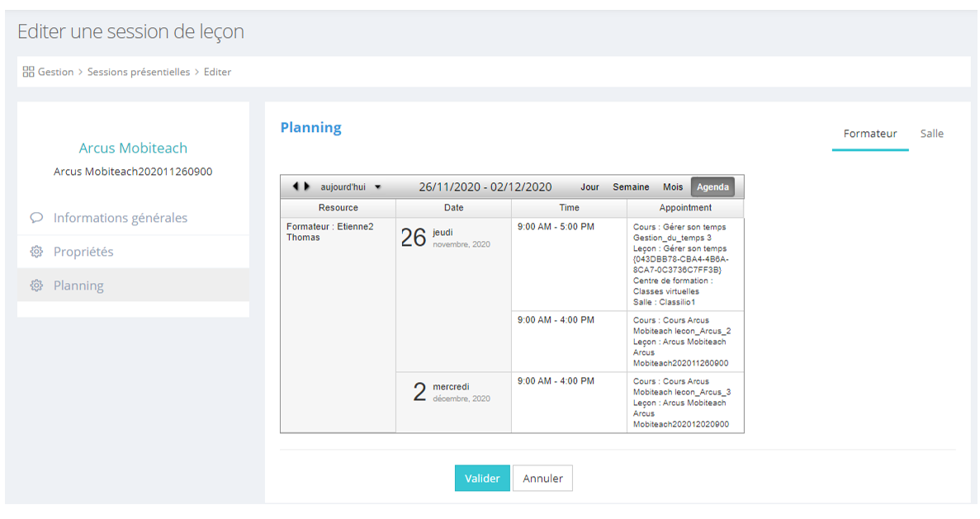Switch to the Salle tab
Image resolution: width=980 pixels, height=519 pixels.
[931, 134]
